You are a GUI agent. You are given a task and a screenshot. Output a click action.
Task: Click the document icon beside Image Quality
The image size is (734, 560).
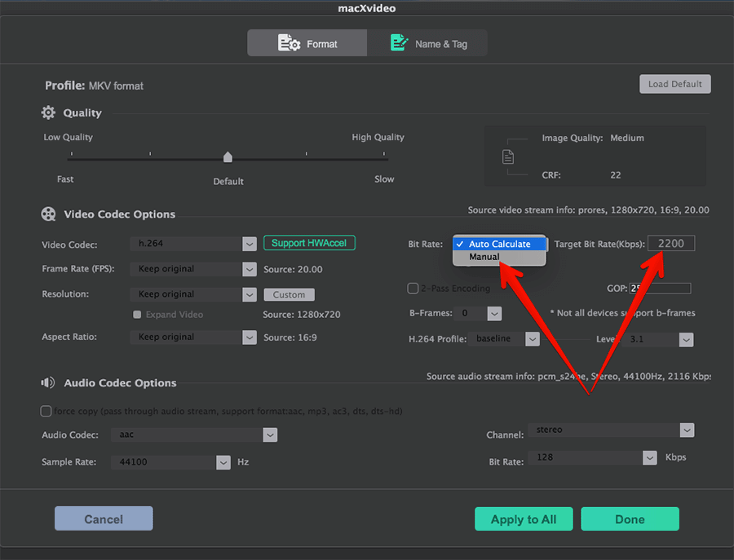click(x=508, y=157)
